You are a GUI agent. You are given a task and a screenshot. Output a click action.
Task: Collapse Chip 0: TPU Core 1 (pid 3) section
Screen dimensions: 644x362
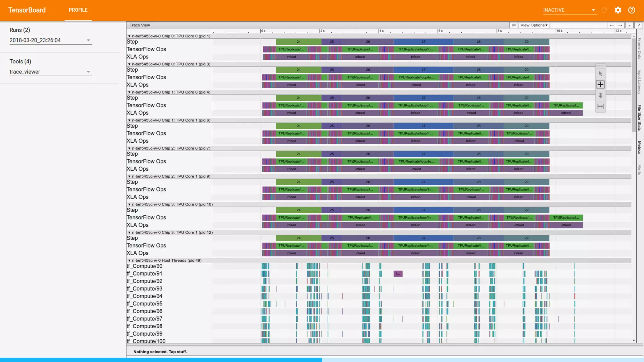129,64
